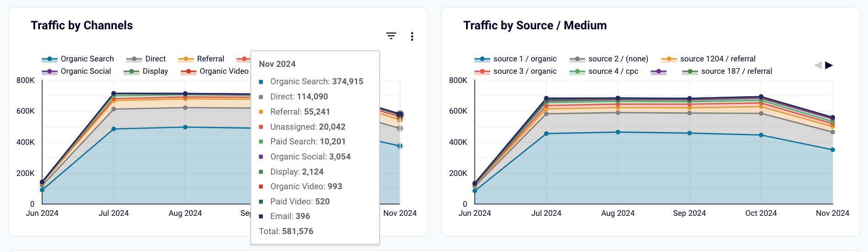Toggle Direct series in legend
The height and width of the screenshot is (252, 868).
(146, 59)
